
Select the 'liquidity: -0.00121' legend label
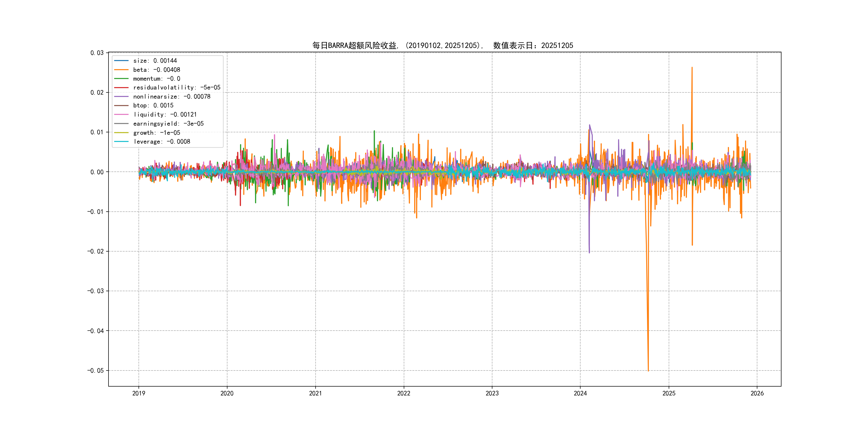pos(165,115)
